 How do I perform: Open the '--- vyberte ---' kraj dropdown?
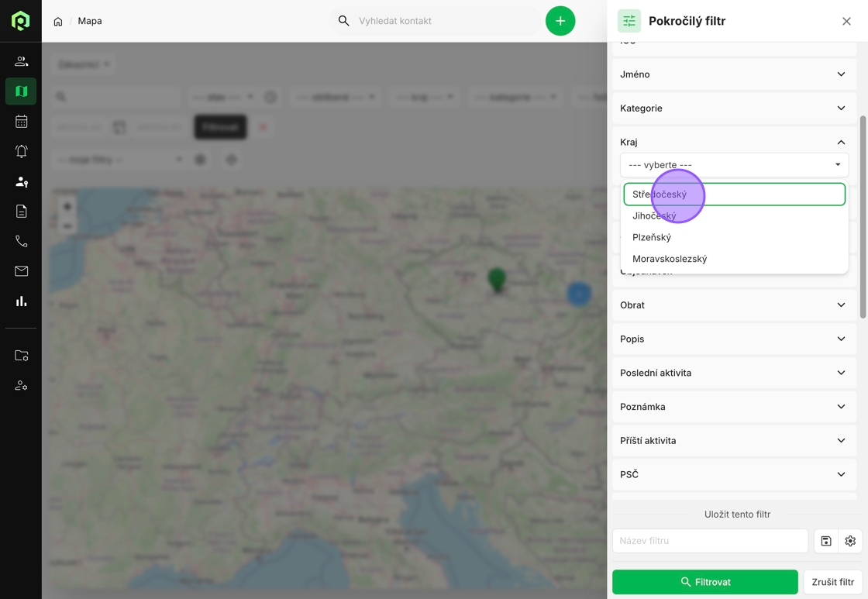734,165
